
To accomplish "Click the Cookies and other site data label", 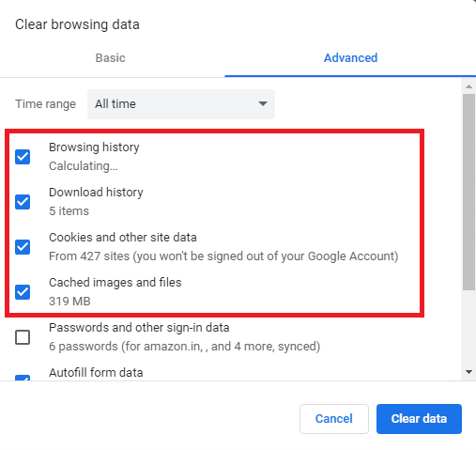I will coord(123,238).
